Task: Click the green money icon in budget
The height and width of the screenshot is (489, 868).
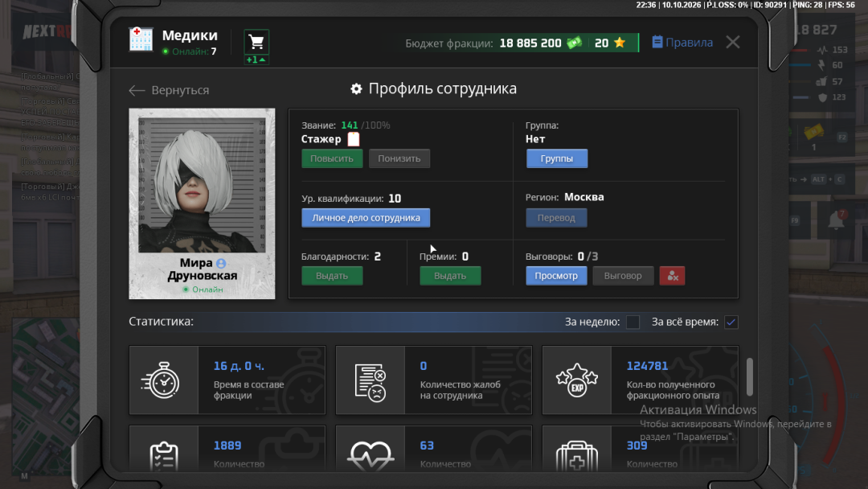Action: coord(575,43)
